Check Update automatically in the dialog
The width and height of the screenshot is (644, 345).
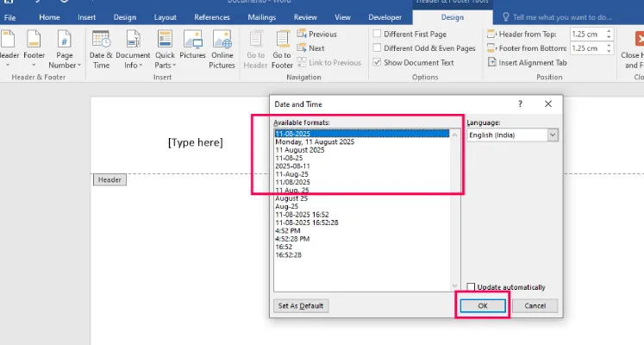click(x=471, y=286)
